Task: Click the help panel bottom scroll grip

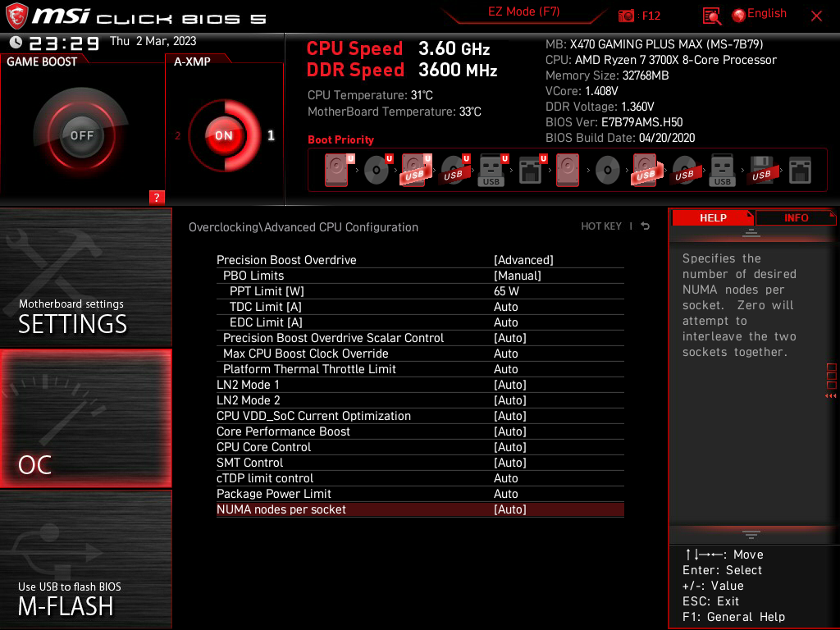Action: [x=751, y=535]
